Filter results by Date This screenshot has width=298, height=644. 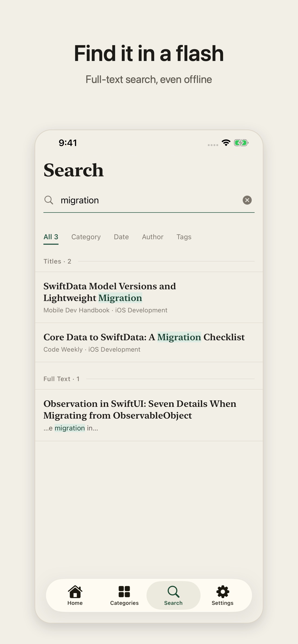pyautogui.click(x=121, y=237)
